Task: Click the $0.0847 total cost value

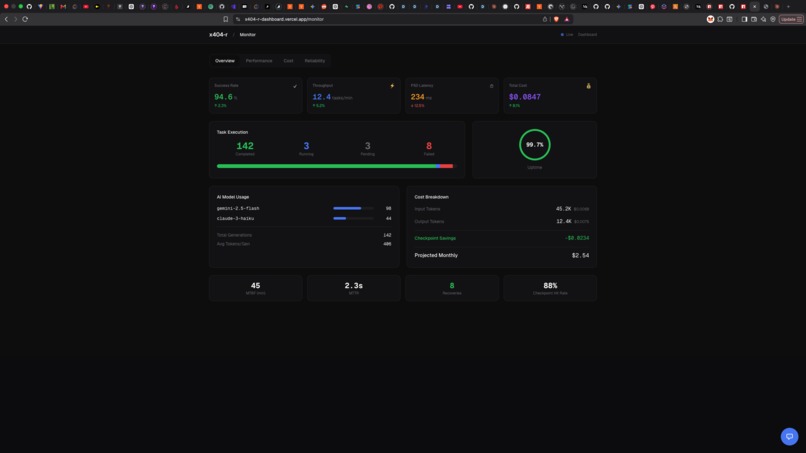Action: pyautogui.click(x=524, y=97)
